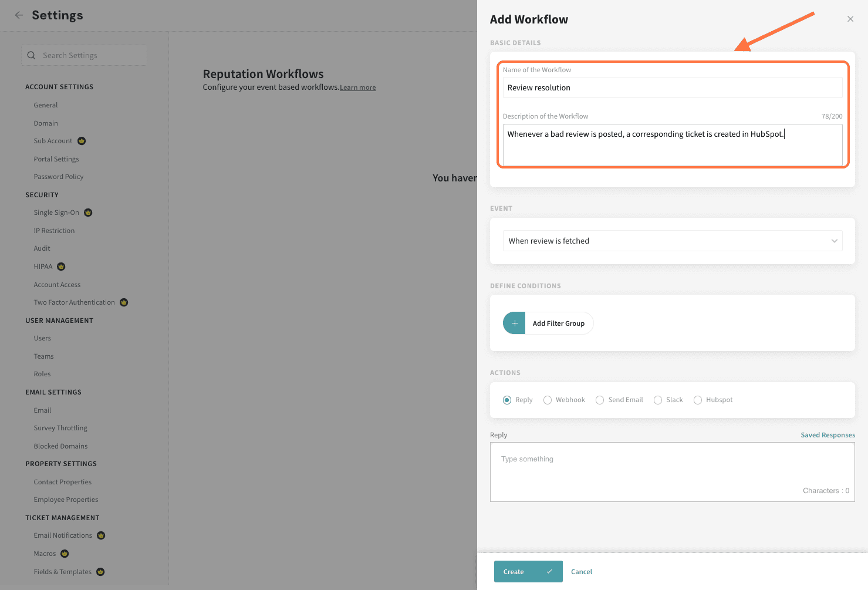Click the crown icon next to HIPAA
The image size is (868, 590).
[61, 267]
